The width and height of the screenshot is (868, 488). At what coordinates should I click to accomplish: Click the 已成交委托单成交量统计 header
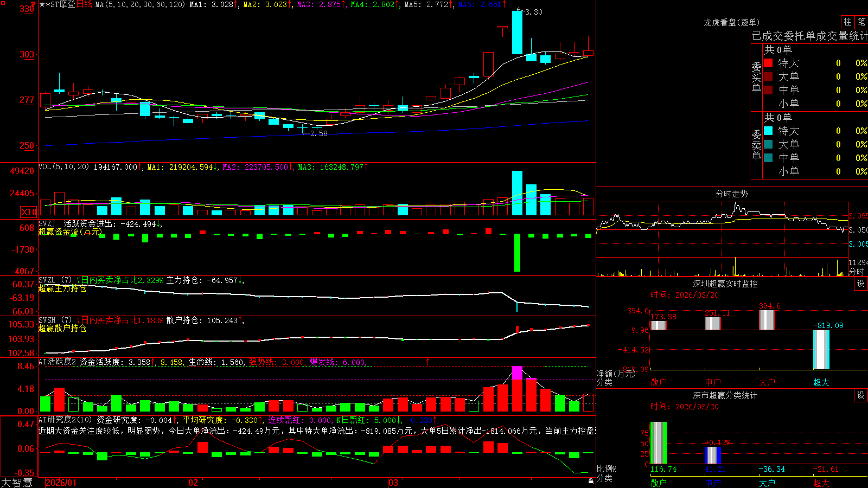(x=809, y=36)
